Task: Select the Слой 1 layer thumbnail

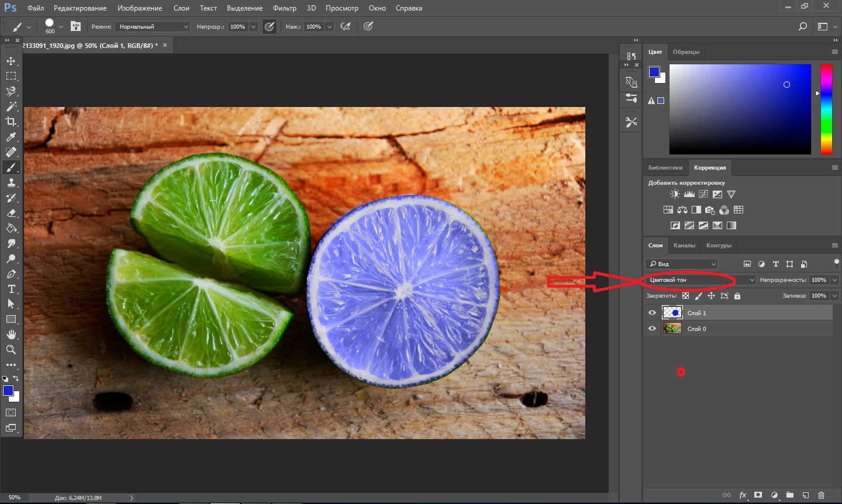Action: coord(672,313)
